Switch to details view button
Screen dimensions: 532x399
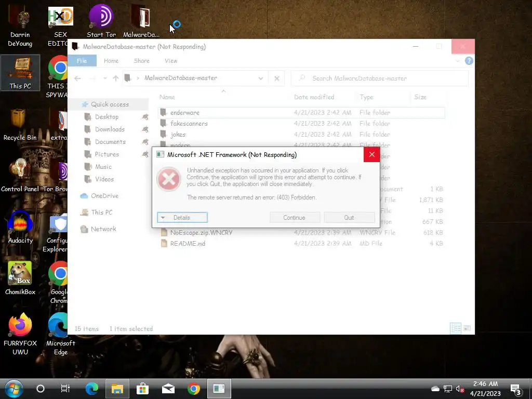point(456,328)
